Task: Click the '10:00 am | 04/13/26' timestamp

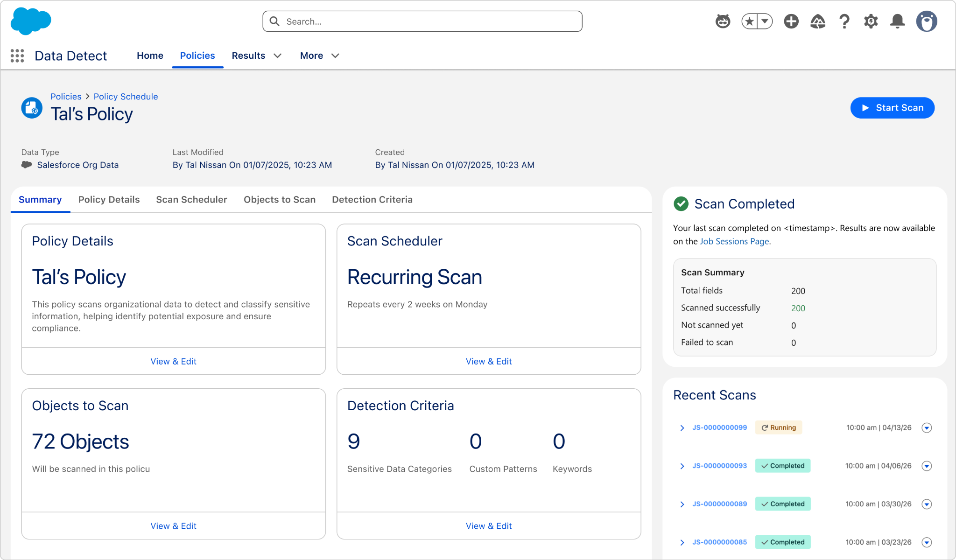Action: point(879,427)
